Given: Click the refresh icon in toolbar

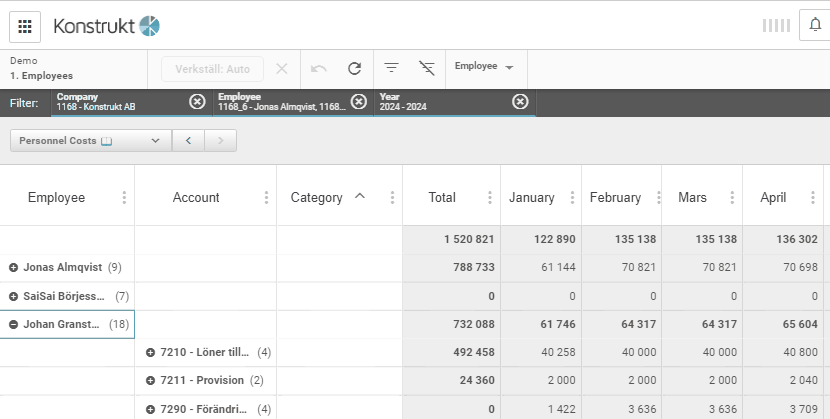Looking at the screenshot, I should (354, 69).
